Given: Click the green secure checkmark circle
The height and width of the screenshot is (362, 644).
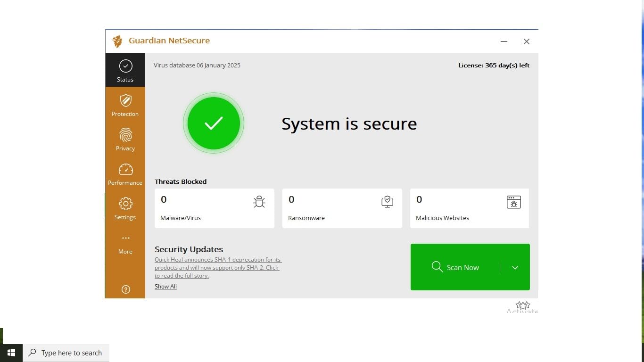Looking at the screenshot, I should 213,123.
